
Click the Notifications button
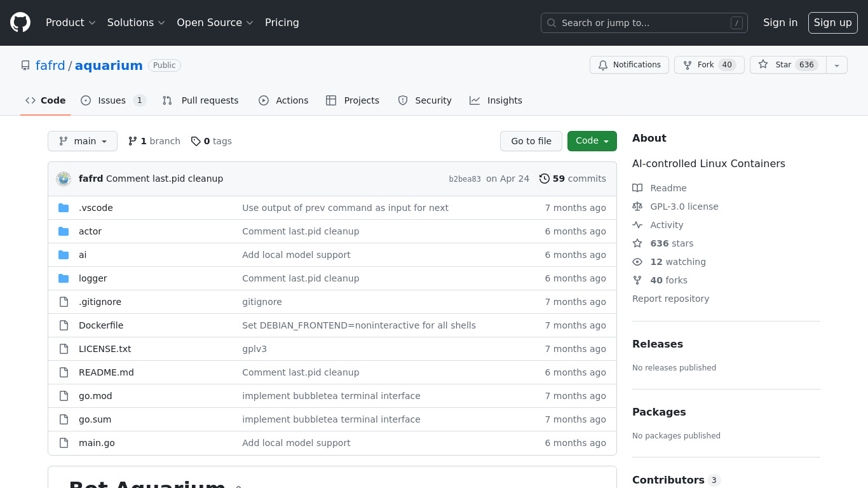[629, 65]
